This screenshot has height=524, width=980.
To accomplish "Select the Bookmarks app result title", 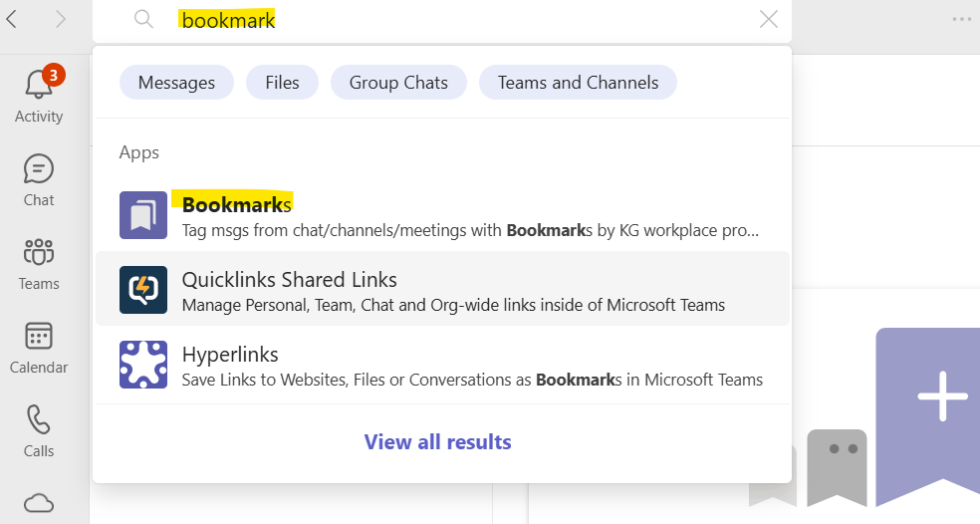I will pyautogui.click(x=237, y=204).
